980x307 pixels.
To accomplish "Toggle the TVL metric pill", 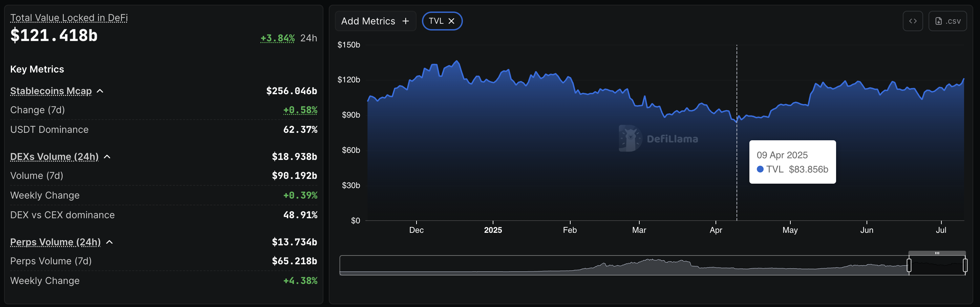I will 436,21.
